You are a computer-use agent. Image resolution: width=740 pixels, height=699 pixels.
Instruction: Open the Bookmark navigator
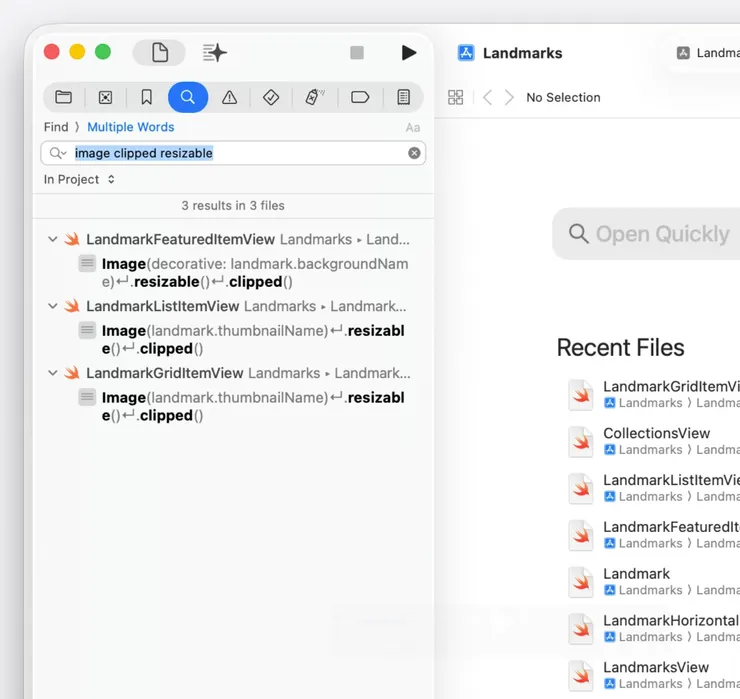click(x=146, y=97)
